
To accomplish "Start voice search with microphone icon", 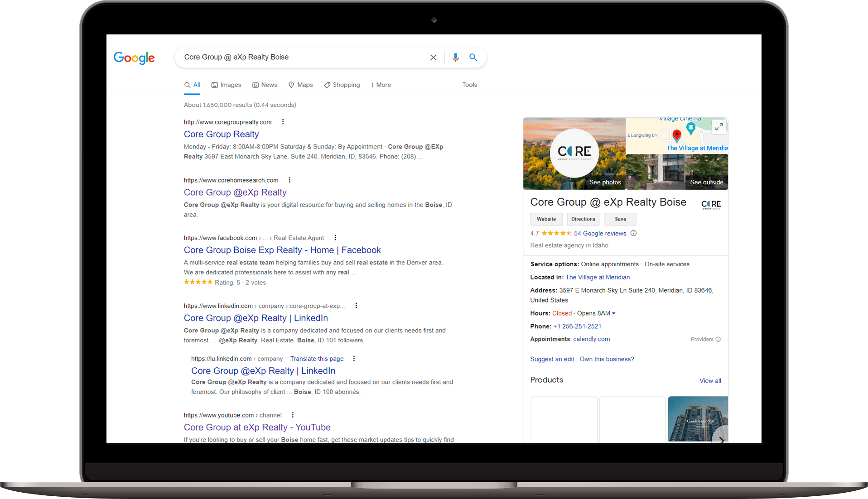I will click(455, 58).
